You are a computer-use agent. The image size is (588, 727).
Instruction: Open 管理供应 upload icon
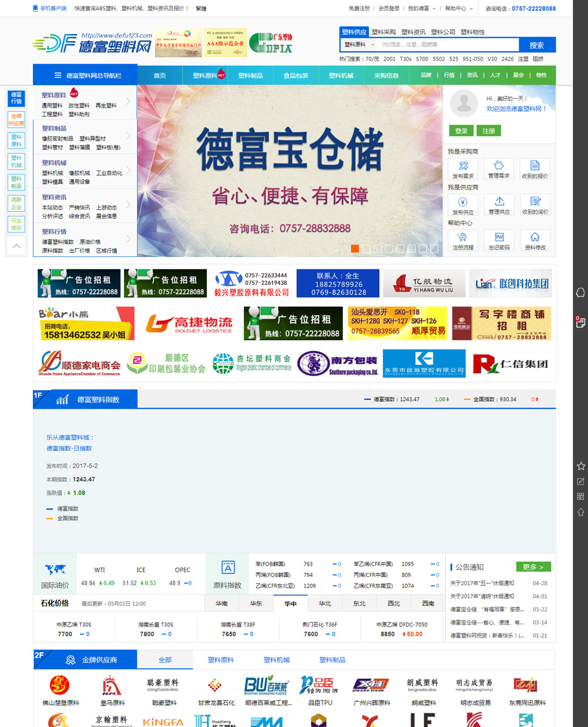[x=499, y=202]
